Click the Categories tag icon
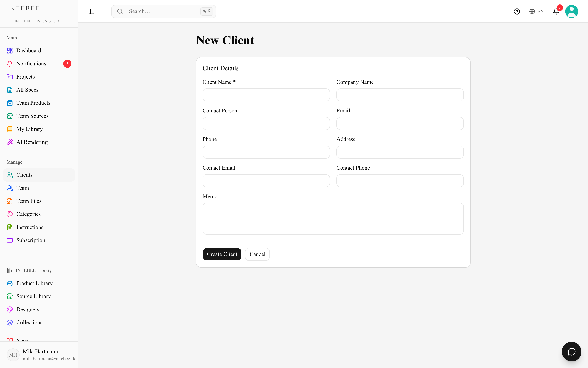Viewport: 588px width, 368px height. [10, 214]
